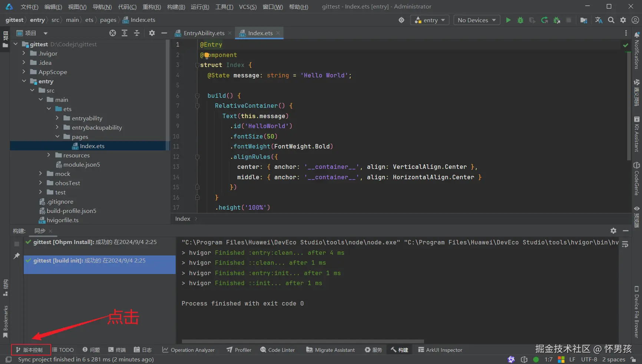Click the user account avatar icon
Image resolution: width=642 pixels, height=364 pixels.
pos(635,20)
